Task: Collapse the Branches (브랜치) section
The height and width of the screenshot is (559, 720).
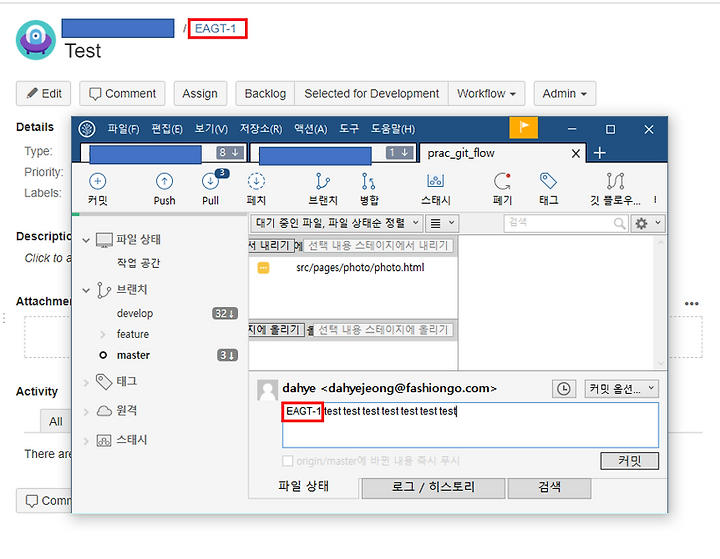Action: click(86, 290)
